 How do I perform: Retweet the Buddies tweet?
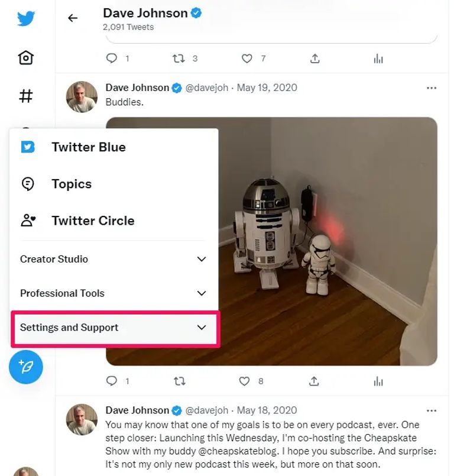click(179, 381)
